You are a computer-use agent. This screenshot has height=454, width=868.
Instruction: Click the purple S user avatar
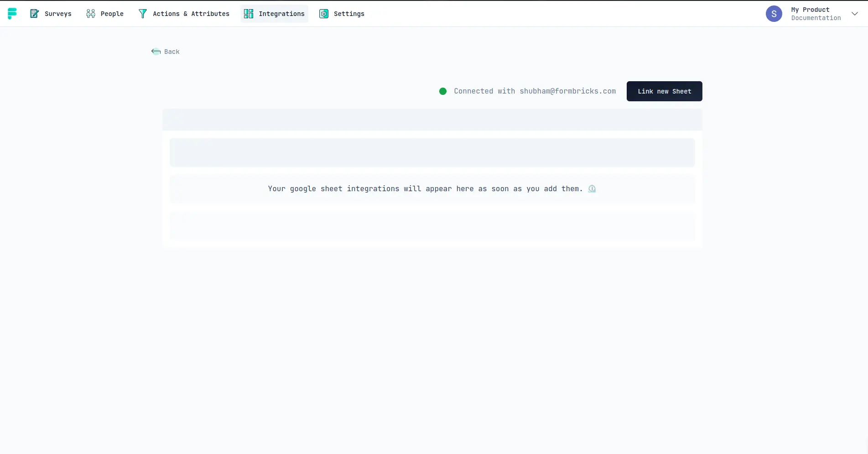coord(774,14)
